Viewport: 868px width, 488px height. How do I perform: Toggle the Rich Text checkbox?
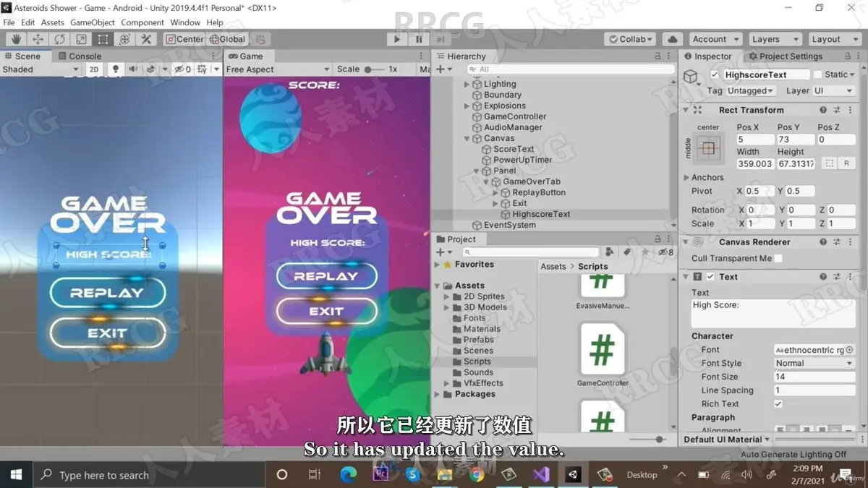(778, 404)
